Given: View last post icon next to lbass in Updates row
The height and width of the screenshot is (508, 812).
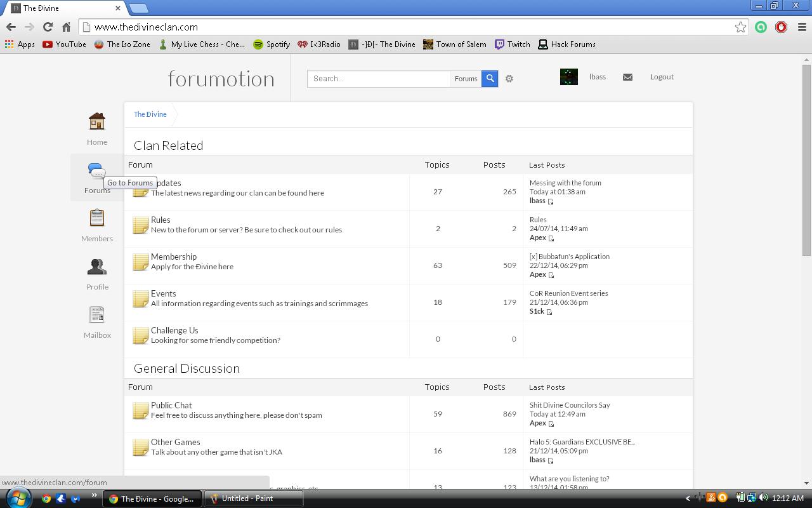Looking at the screenshot, I should [551, 201].
